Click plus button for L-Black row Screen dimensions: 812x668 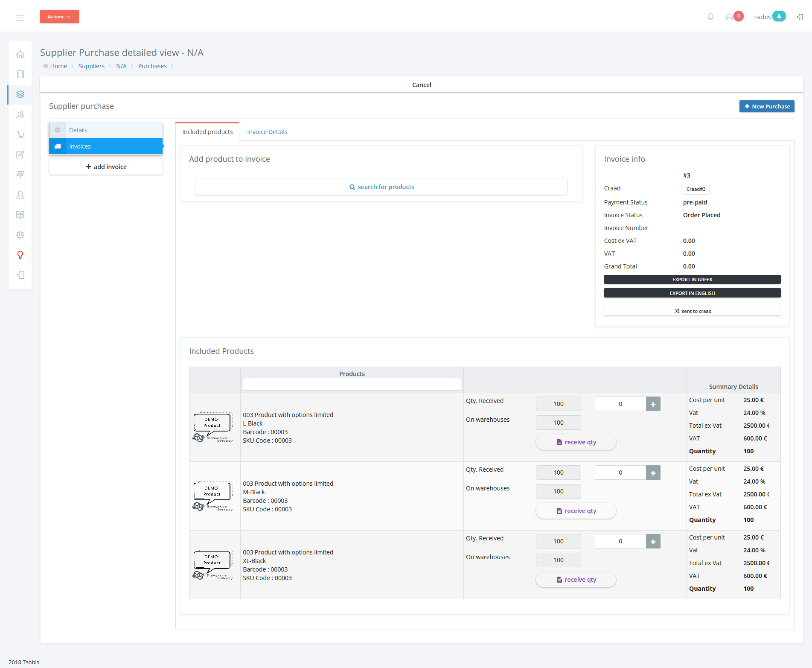pyautogui.click(x=653, y=404)
